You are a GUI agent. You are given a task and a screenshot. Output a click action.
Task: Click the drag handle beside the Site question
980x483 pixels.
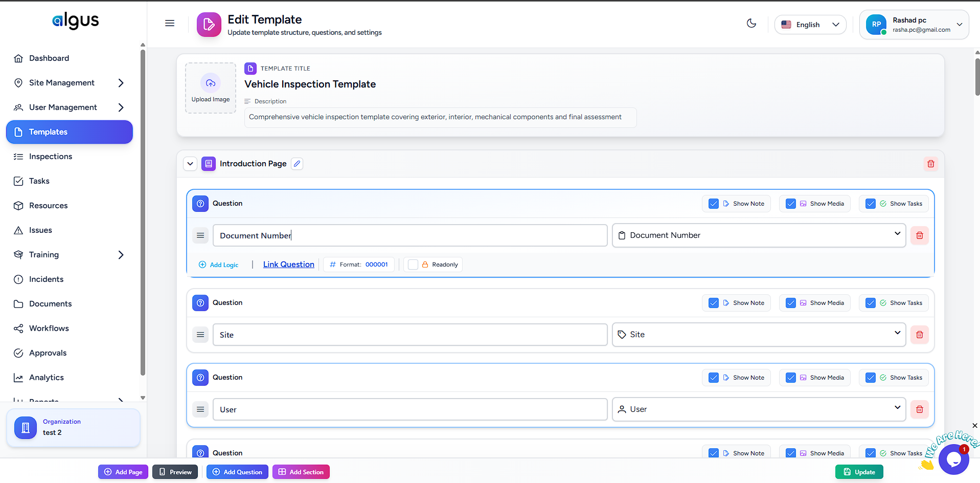(200, 334)
